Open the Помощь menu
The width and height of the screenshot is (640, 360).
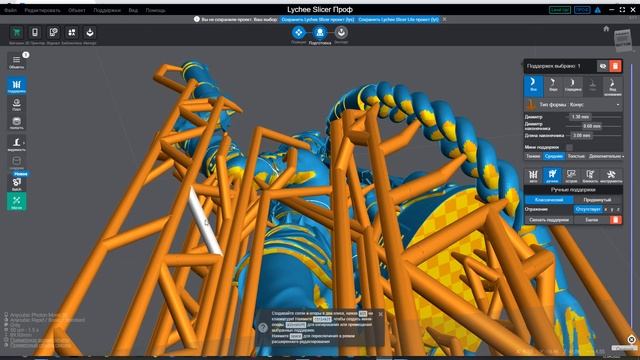click(156, 10)
